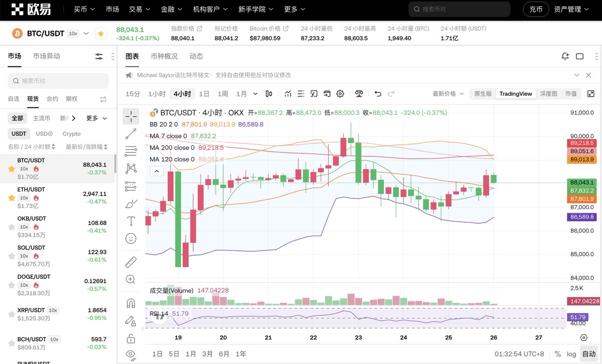The height and width of the screenshot is (364, 602).
Task: Switch to 深度图 chart view
Action: point(548,94)
